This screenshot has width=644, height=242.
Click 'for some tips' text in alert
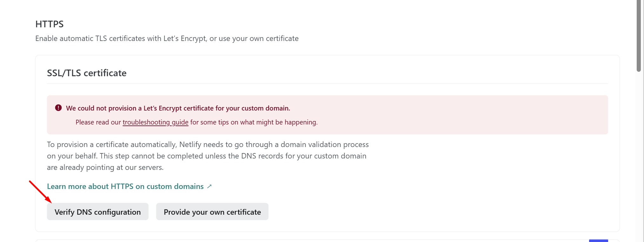pyautogui.click(x=209, y=122)
